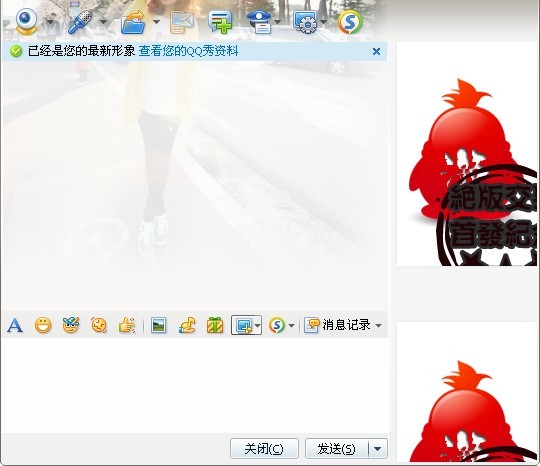Expand screenshot options dropdown arrow
Viewport: 540px width, 466px height.
tap(258, 325)
